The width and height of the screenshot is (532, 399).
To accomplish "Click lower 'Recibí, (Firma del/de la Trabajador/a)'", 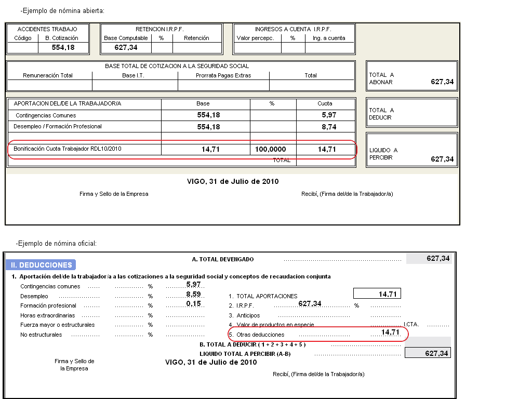I will [x=318, y=374].
